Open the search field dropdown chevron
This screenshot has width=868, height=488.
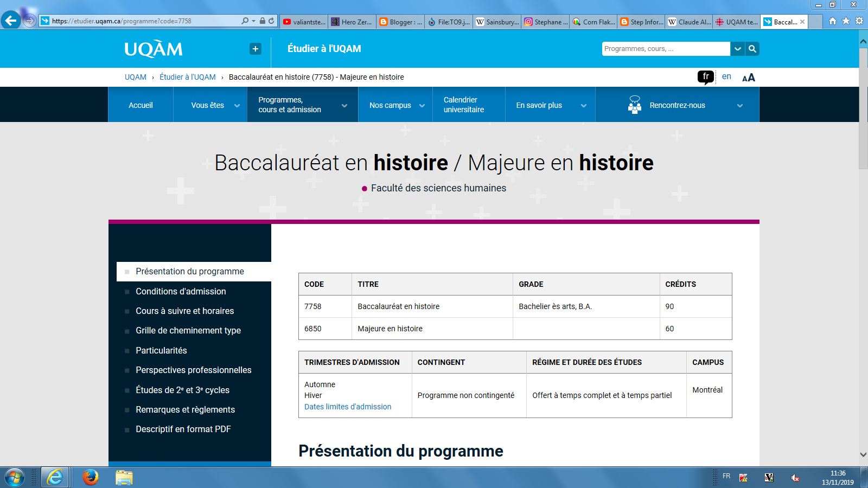point(738,49)
